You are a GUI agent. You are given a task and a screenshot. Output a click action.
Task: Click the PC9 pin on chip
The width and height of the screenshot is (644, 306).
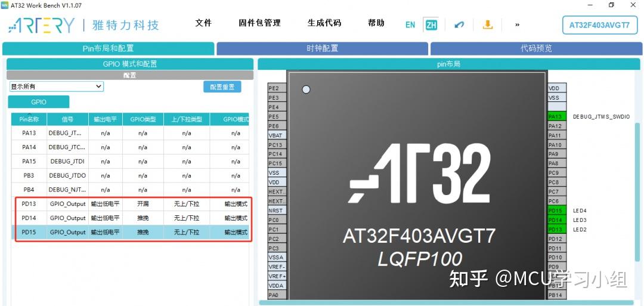click(557, 173)
